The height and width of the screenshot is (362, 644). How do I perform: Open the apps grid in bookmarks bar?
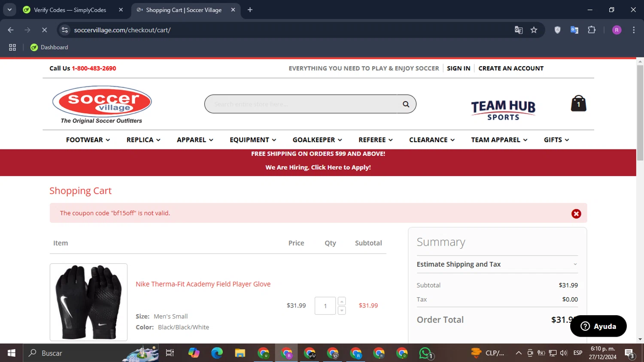(12, 47)
